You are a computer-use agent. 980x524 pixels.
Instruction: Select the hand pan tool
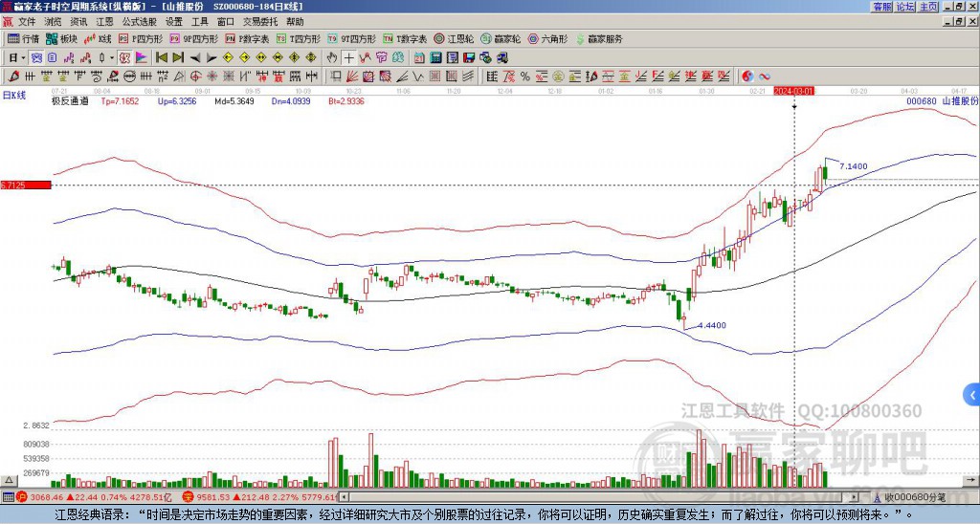point(332,58)
